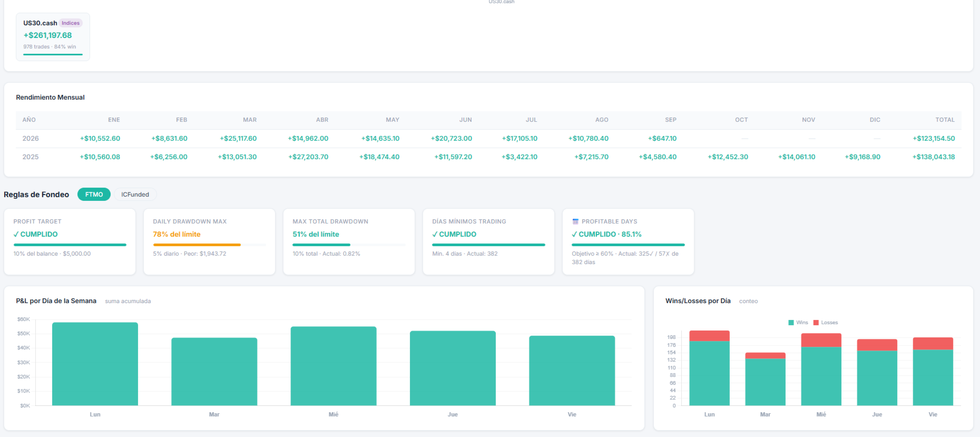Click the Profit Target cumplido checkmark
This screenshot has height=437, width=980.
(16, 234)
